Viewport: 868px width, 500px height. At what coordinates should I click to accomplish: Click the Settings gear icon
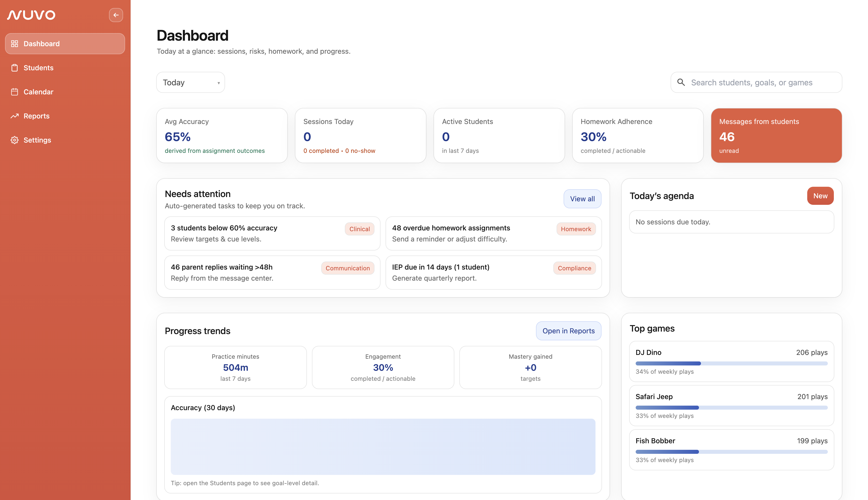click(15, 140)
